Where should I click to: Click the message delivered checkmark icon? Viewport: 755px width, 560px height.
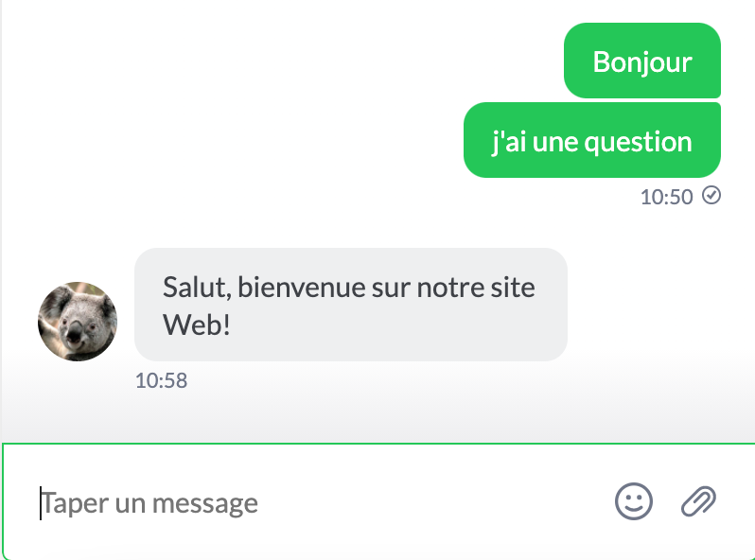click(x=711, y=196)
